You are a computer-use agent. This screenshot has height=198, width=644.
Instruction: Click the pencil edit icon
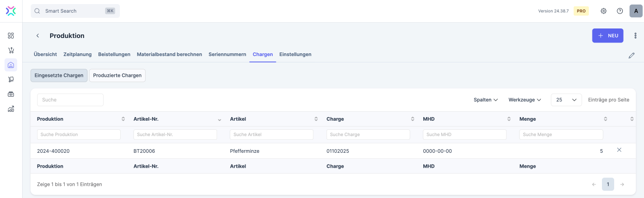point(631,56)
